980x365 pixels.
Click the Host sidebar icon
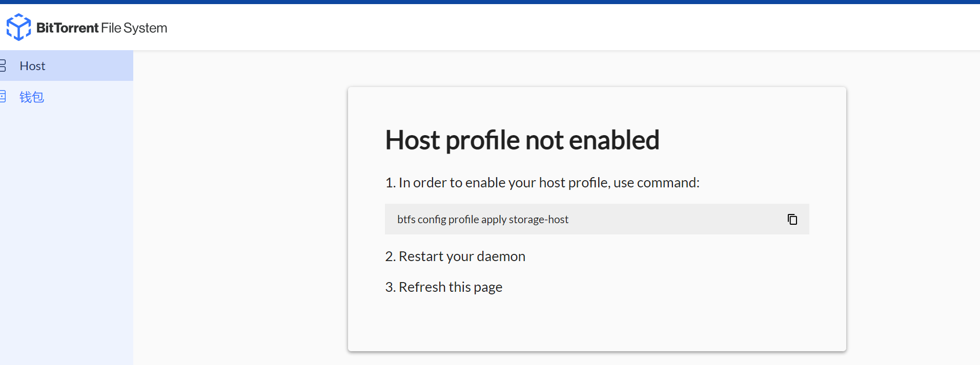(x=3, y=66)
